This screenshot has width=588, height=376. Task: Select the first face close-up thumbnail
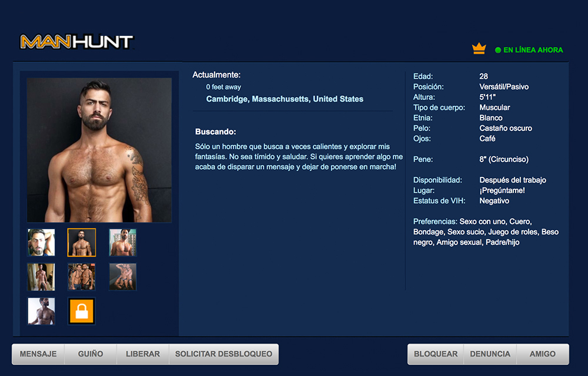[41, 242]
